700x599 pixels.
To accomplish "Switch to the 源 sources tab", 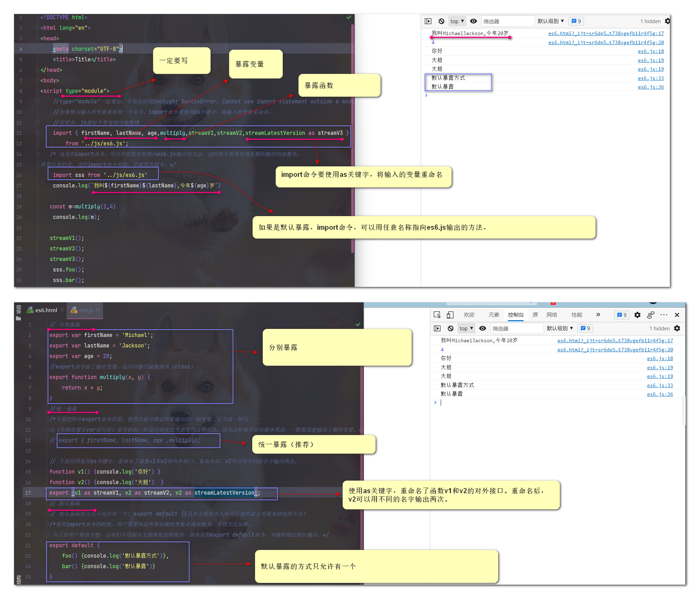I will click(535, 315).
